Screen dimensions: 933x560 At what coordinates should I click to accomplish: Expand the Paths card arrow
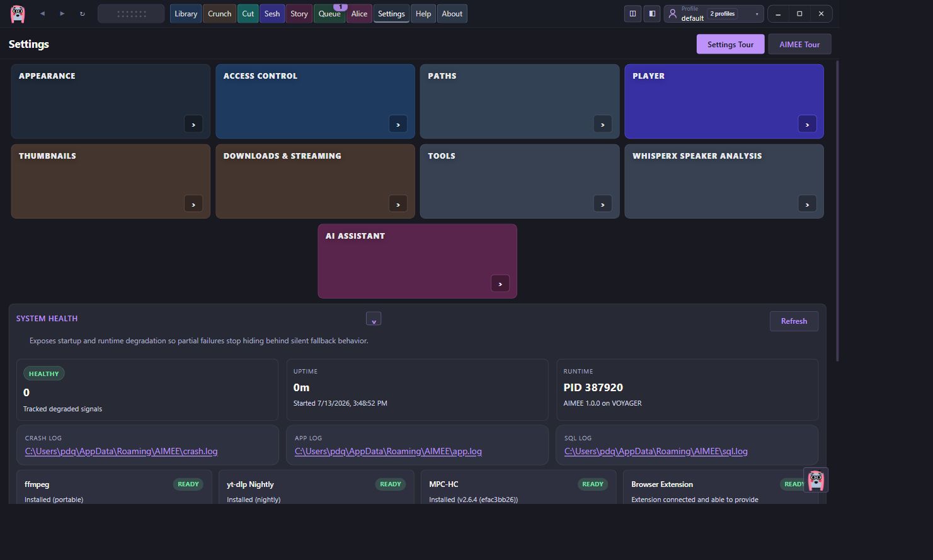pyautogui.click(x=603, y=124)
